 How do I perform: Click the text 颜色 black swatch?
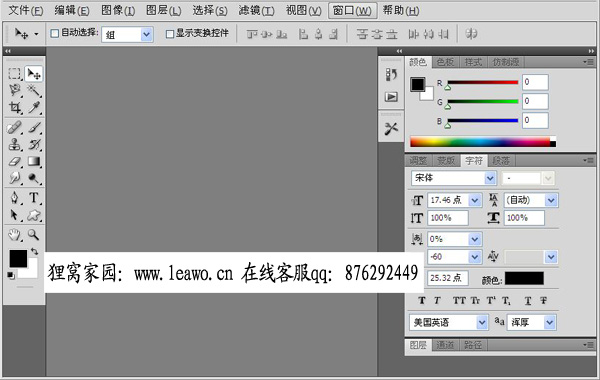click(x=524, y=279)
